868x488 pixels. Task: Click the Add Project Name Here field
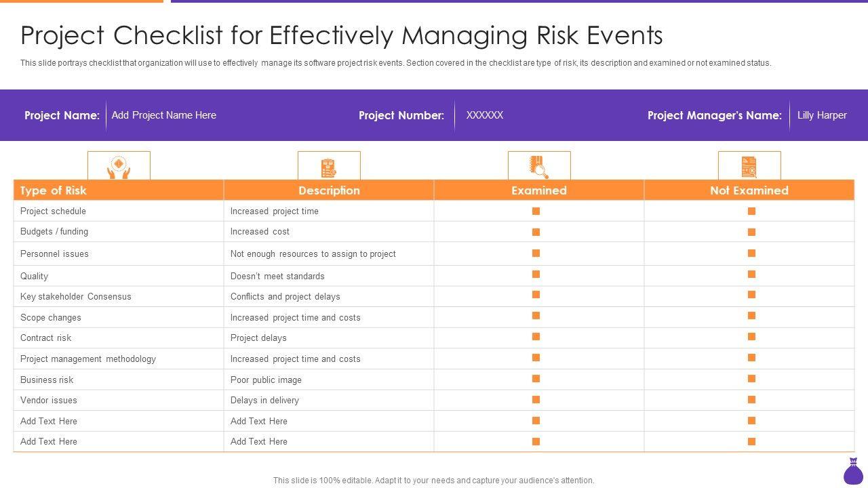pos(164,115)
